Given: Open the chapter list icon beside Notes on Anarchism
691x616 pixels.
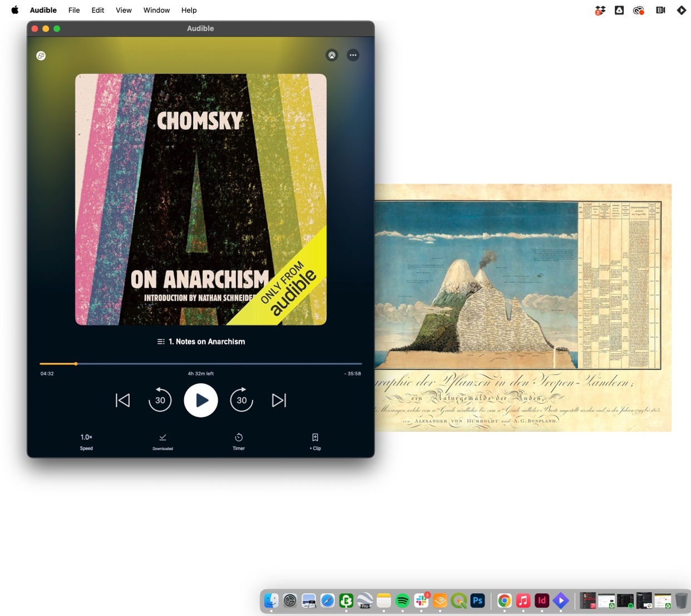Looking at the screenshot, I should [161, 342].
